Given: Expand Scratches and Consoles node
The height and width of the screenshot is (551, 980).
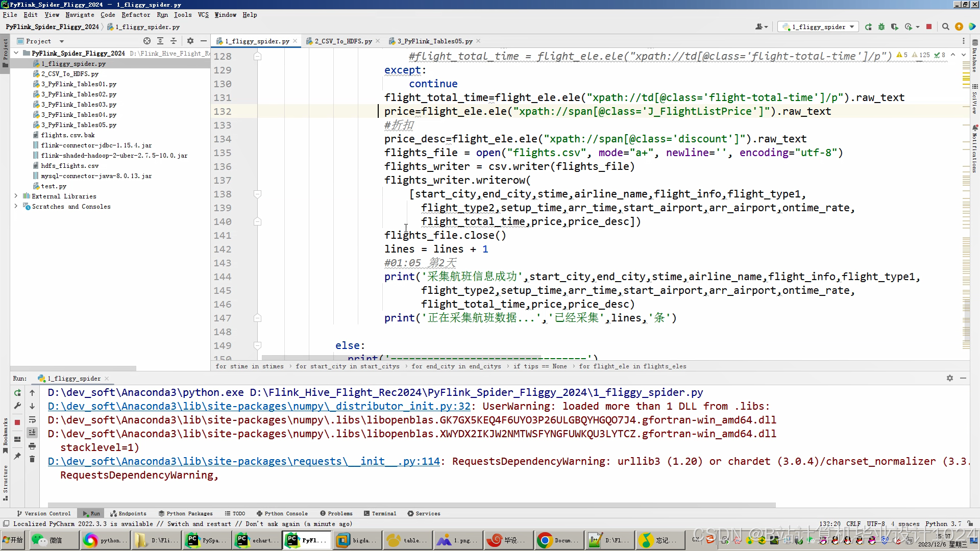Looking at the screenshot, I should pyautogui.click(x=16, y=206).
